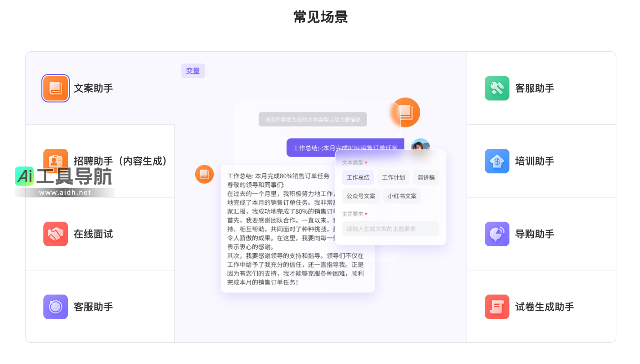Switch to the 招聘助手（内容生成）scenario tab
Viewport: 640px width, 364px height.
tap(122, 161)
